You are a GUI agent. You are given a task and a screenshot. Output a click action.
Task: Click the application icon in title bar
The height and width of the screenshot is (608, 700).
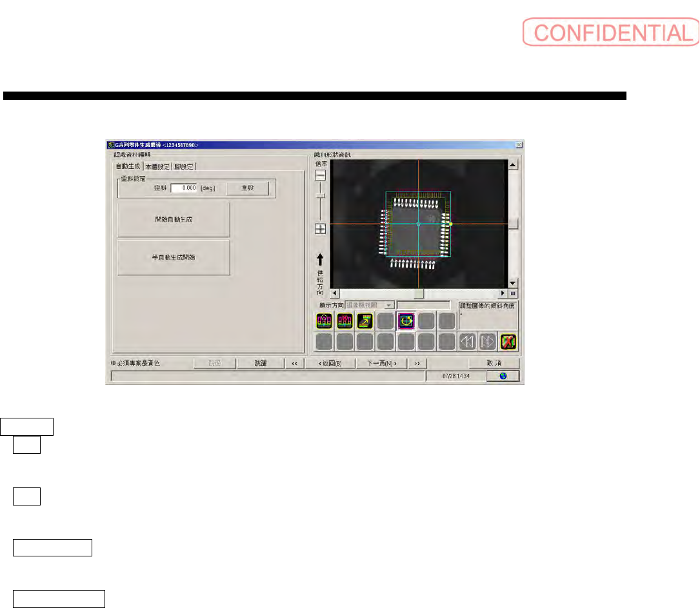click(111, 145)
